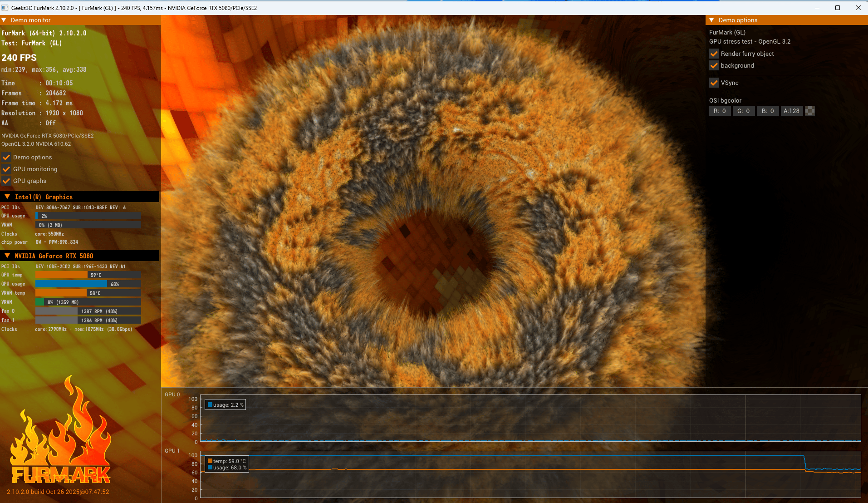
Task: Click the FurMark app icon in the title bar
Action: click(x=5, y=8)
